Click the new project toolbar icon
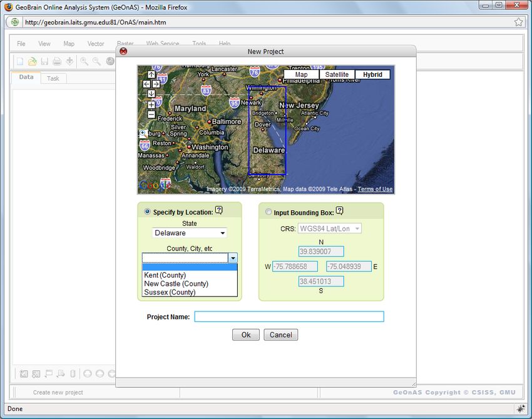Screen dimensions: 532x419 click(x=20, y=61)
